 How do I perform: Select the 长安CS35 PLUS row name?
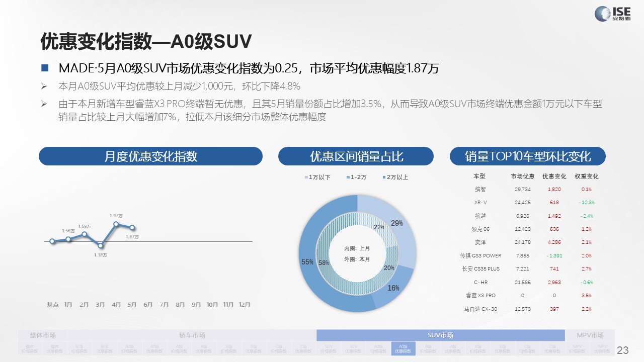(480, 269)
